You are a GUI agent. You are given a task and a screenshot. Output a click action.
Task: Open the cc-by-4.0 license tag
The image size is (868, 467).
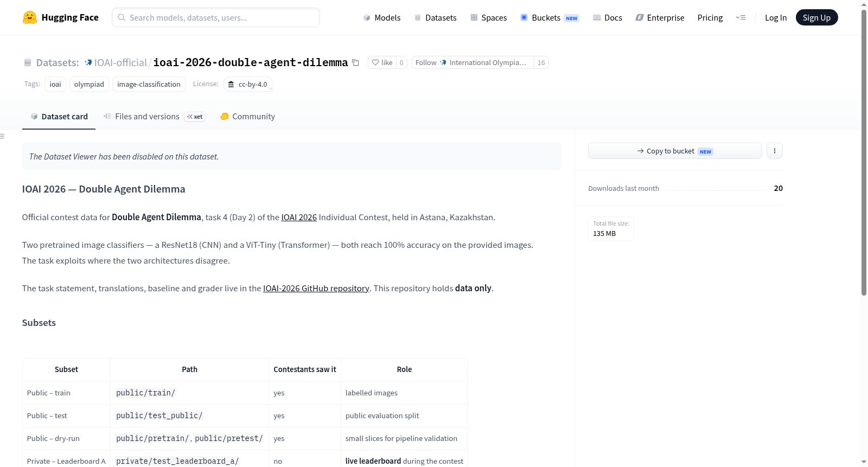click(x=248, y=84)
